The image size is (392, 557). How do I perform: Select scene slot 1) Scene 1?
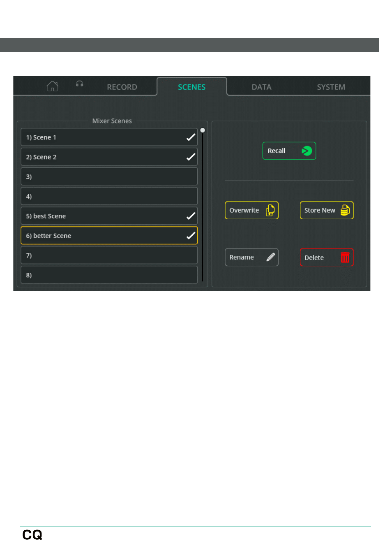[x=109, y=137]
